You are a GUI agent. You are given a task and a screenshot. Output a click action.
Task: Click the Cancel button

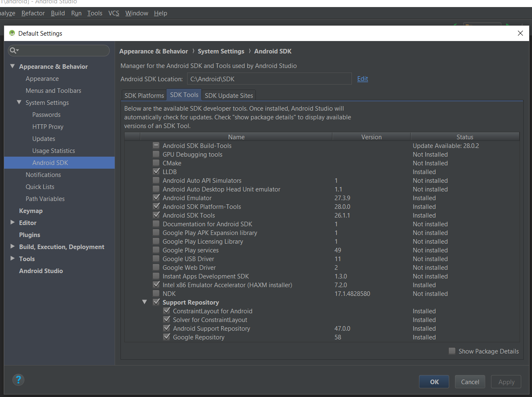[x=470, y=382]
